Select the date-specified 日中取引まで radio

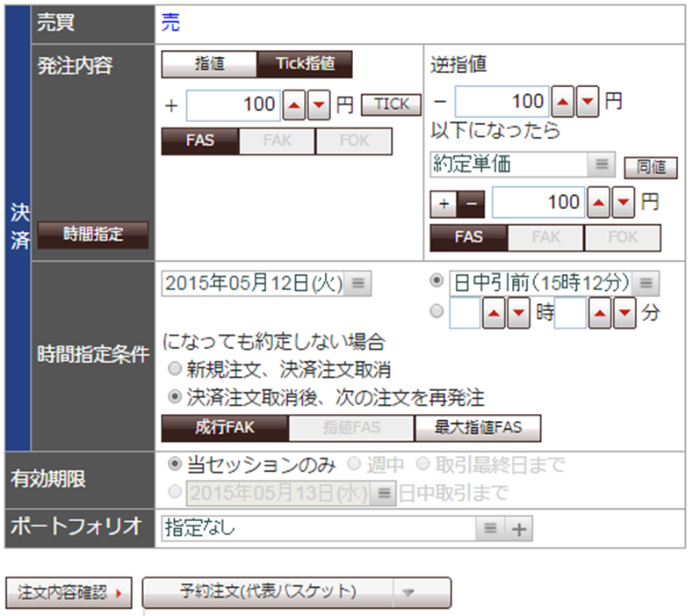175,491
